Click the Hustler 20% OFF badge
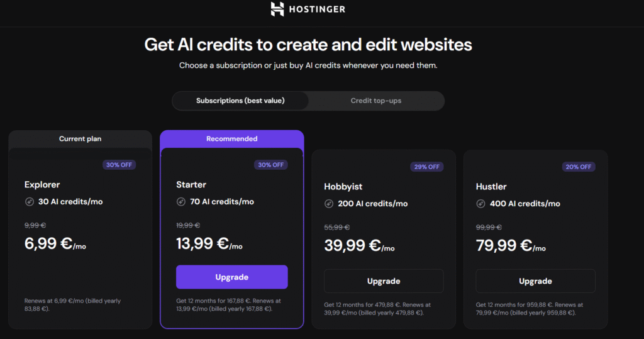The height and width of the screenshot is (339, 644). coord(579,167)
